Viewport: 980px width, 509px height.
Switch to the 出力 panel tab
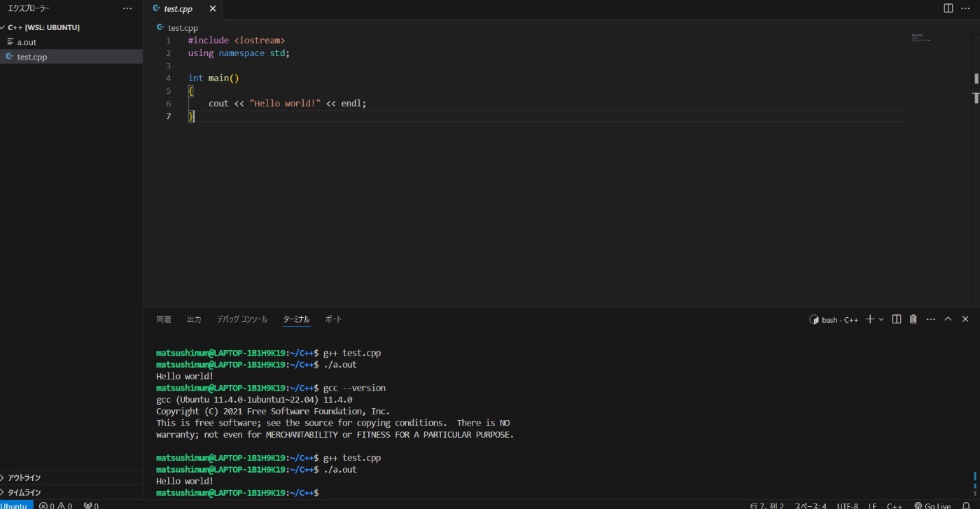click(x=194, y=319)
